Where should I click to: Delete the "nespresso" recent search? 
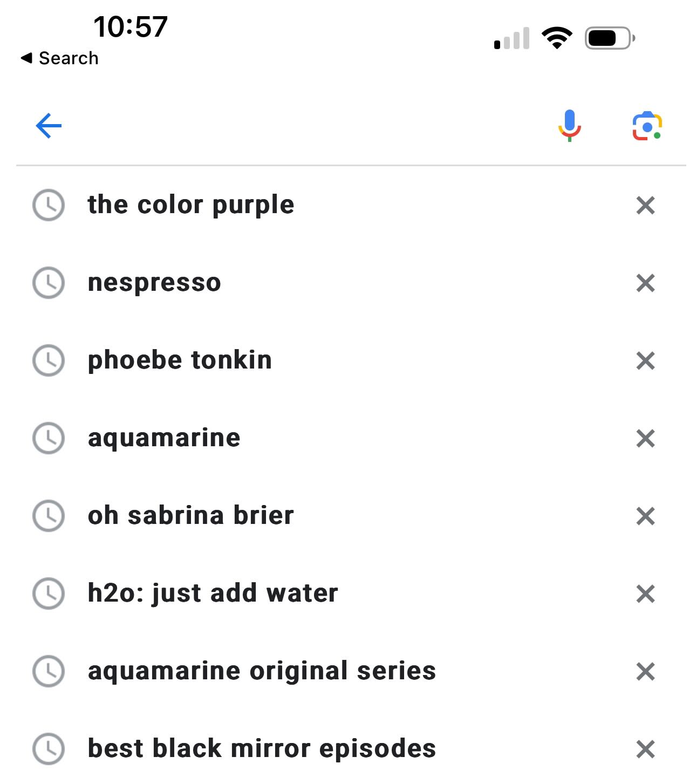(645, 283)
